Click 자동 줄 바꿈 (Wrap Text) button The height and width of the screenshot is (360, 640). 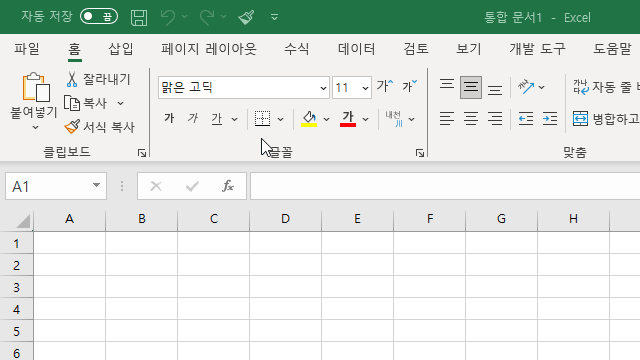coord(606,87)
